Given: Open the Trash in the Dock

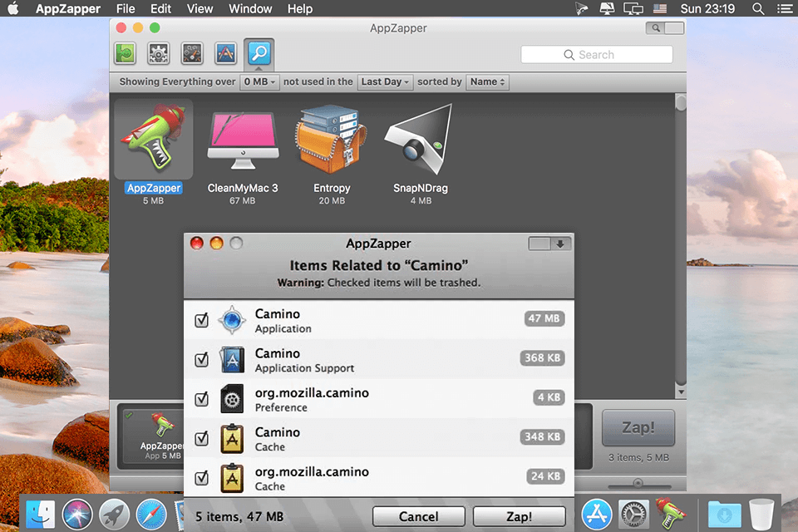Looking at the screenshot, I should pyautogui.click(x=761, y=515).
